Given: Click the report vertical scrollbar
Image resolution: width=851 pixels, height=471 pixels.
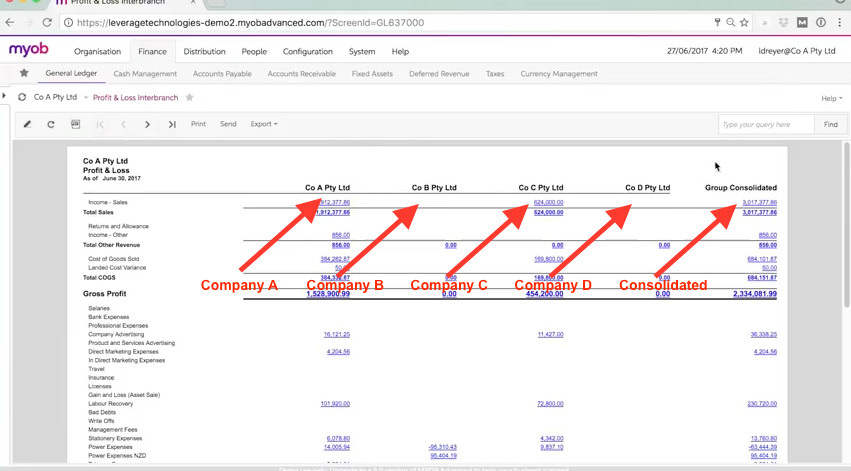Looking at the screenshot, I should pos(846,224).
